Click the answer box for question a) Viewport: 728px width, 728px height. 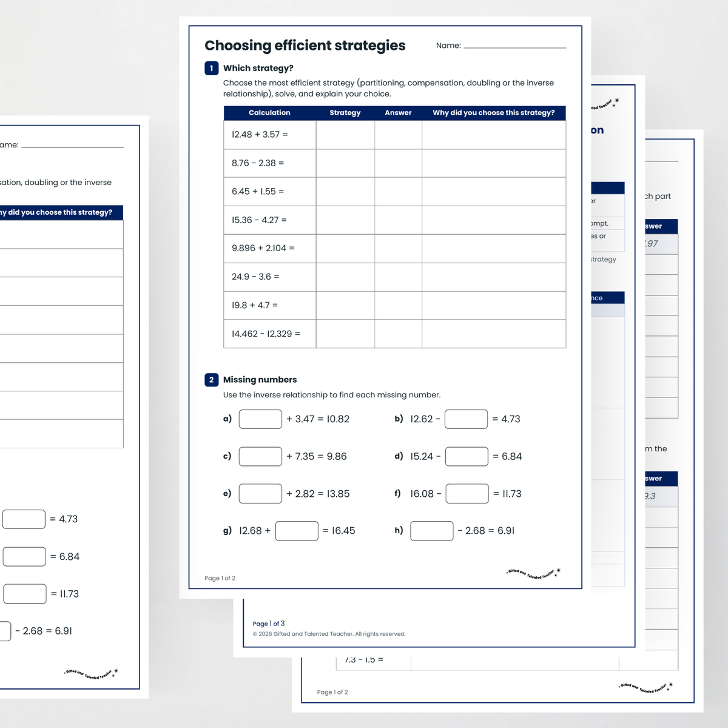[260, 419]
